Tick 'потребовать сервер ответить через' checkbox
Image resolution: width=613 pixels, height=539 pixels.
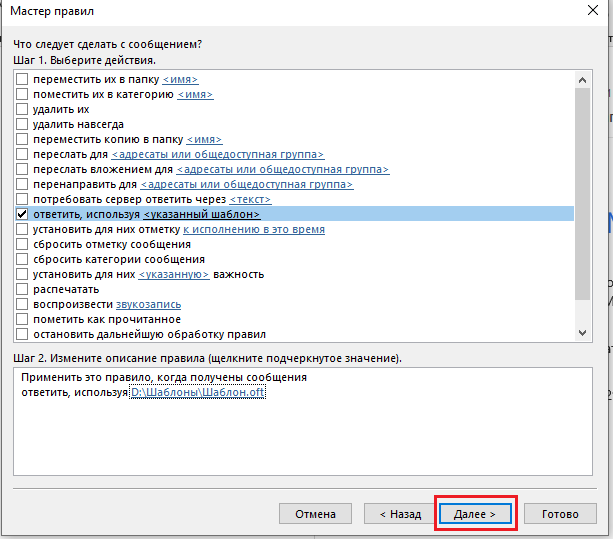22,199
